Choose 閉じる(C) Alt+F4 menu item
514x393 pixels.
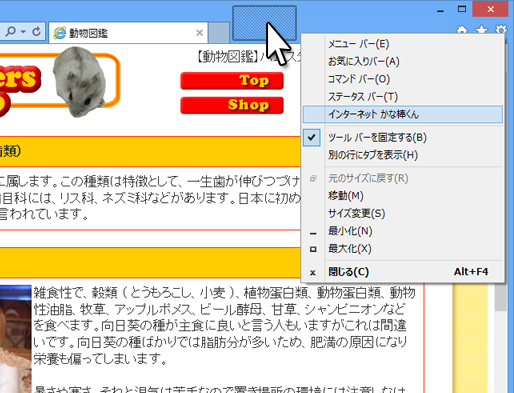pos(403,272)
